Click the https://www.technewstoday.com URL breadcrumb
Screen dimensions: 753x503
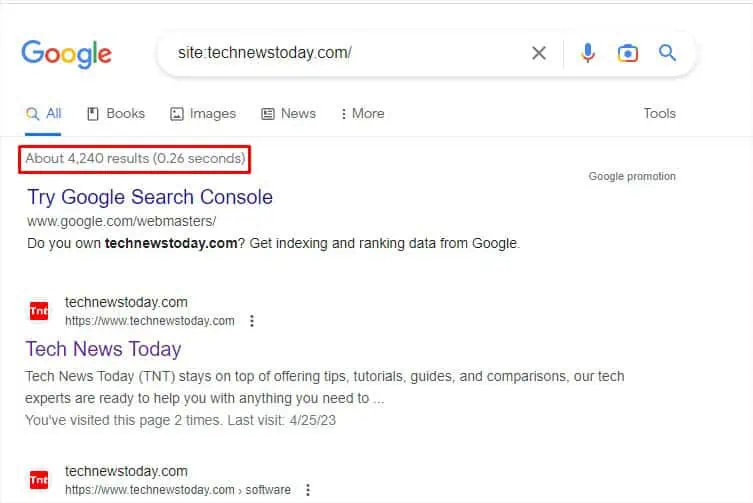[150, 321]
